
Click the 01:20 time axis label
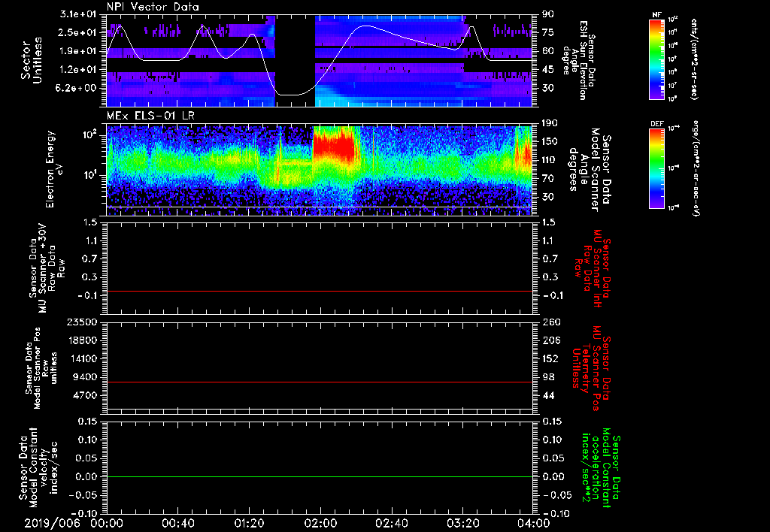pyautogui.click(x=249, y=523)
